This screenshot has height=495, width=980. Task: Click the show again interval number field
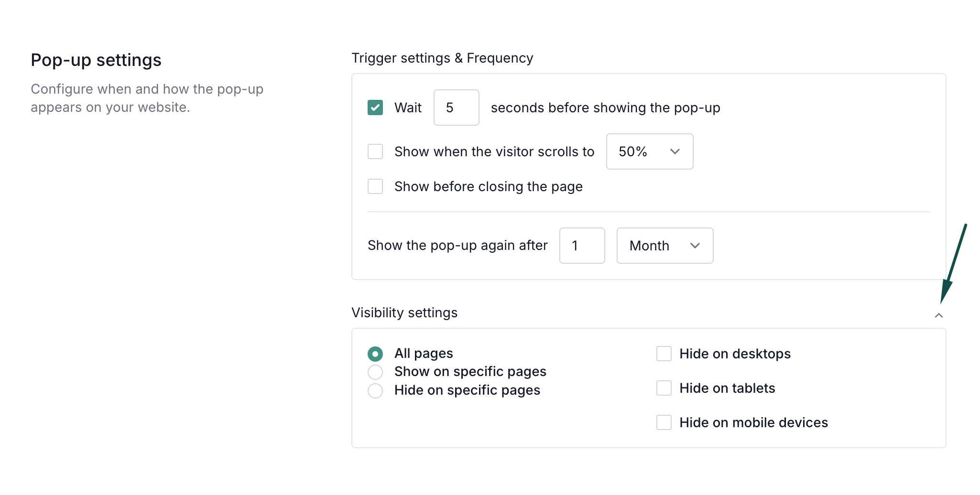(582, 246)
